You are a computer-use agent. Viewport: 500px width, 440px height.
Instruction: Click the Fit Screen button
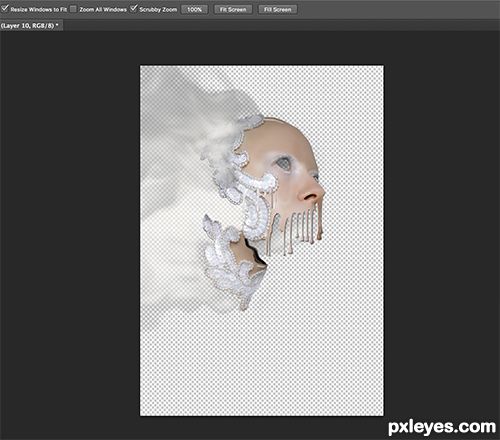[x=233, y=9]
